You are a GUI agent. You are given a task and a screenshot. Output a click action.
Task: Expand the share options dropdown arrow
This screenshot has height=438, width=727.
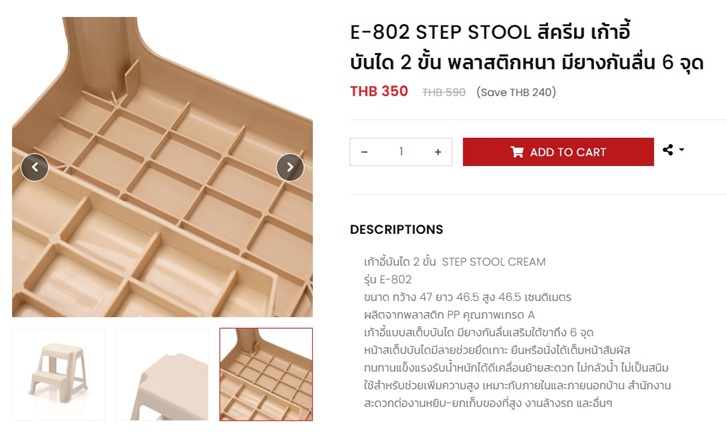pyautogui.click(x=682, y=149)
